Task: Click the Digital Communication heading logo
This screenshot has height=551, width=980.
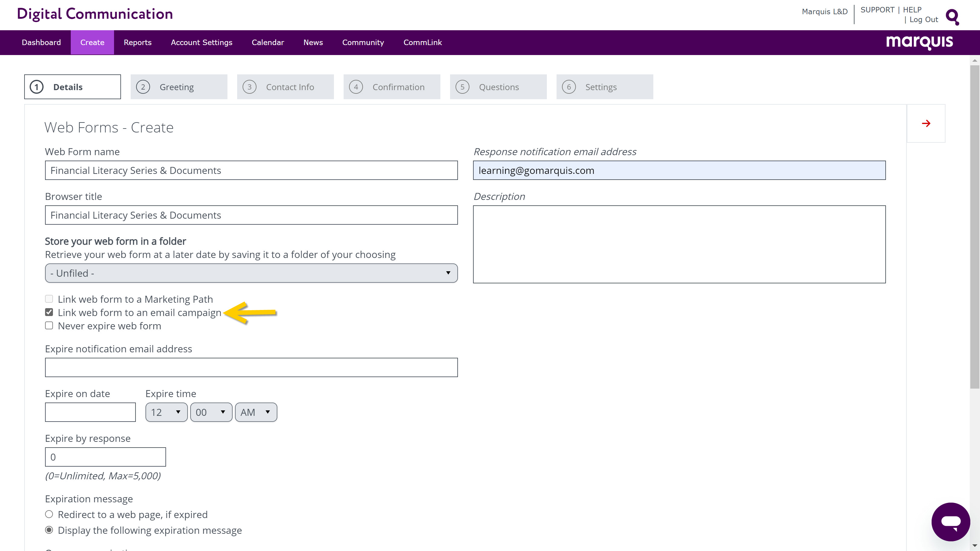Action: 95,14
